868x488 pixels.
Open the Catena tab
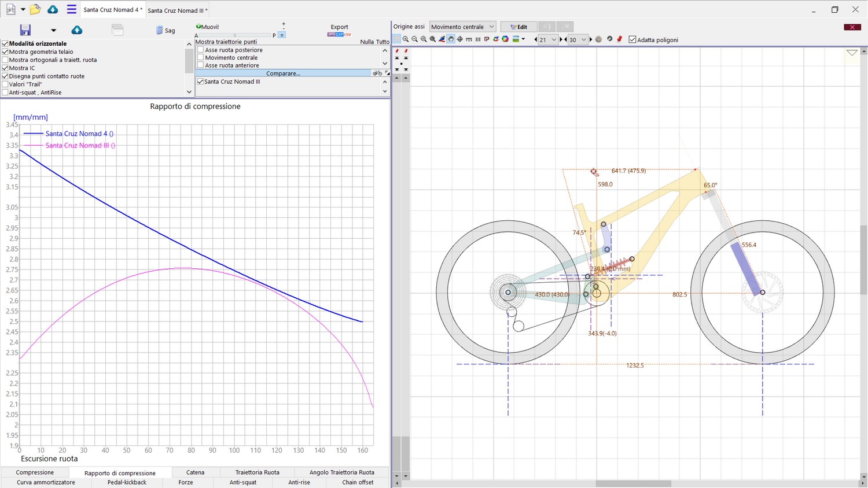[195, 472]
